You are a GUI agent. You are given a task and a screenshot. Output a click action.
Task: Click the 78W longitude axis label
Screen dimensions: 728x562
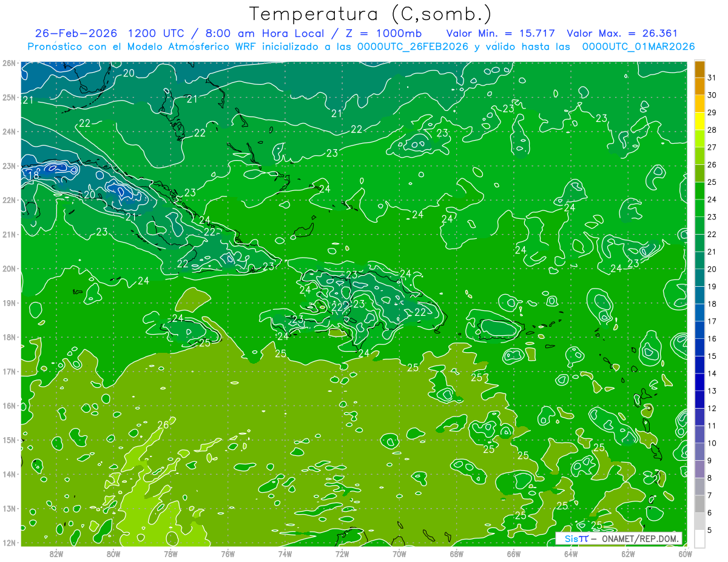click(x=170, y=554)
